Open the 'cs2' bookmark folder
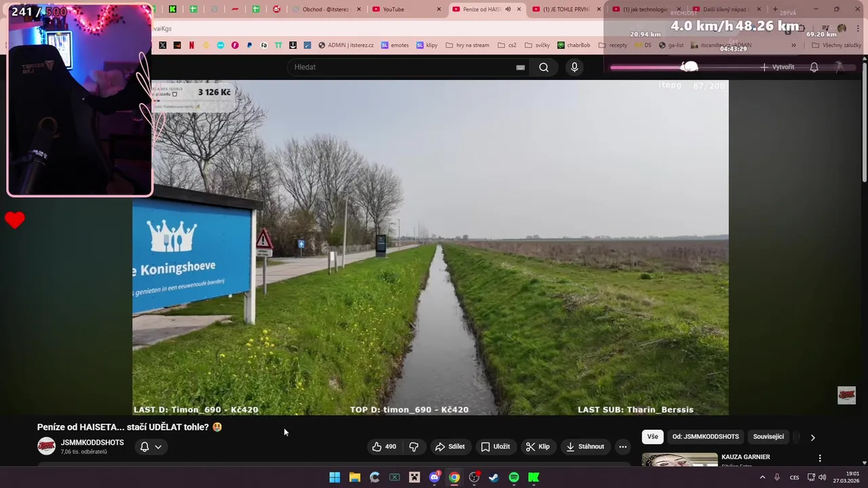868x488 pixels. [x=507, y=45]
